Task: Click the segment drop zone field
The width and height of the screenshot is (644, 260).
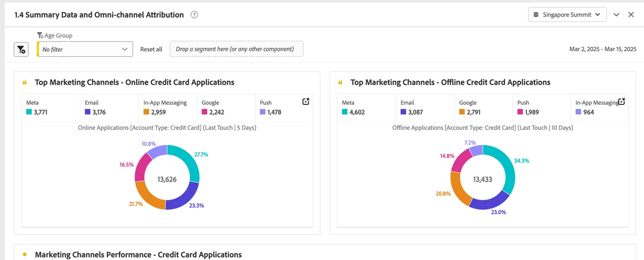Action: tap(237, 49)
